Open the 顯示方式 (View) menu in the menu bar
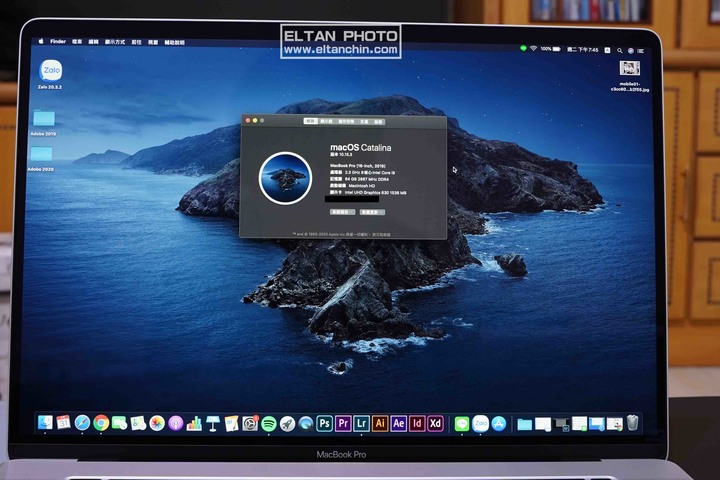Viewport: 720px width, 480px height. point(115,42)
